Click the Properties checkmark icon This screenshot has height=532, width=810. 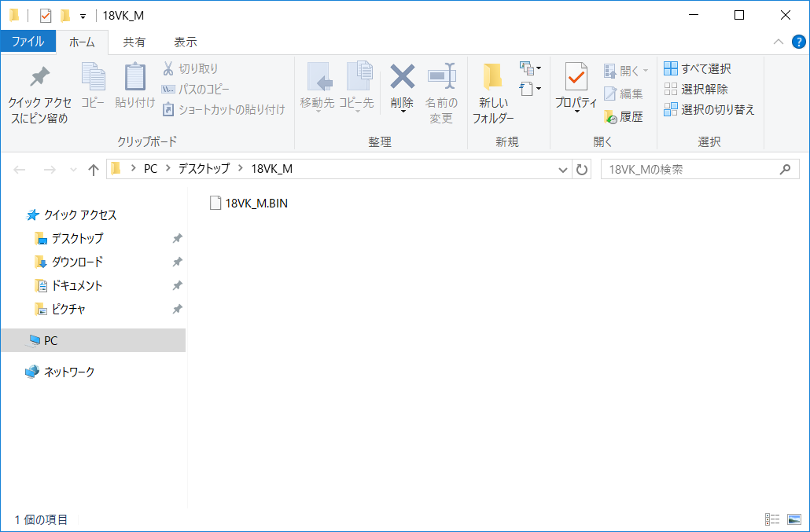pyautogui.click(x=576, y=77)
